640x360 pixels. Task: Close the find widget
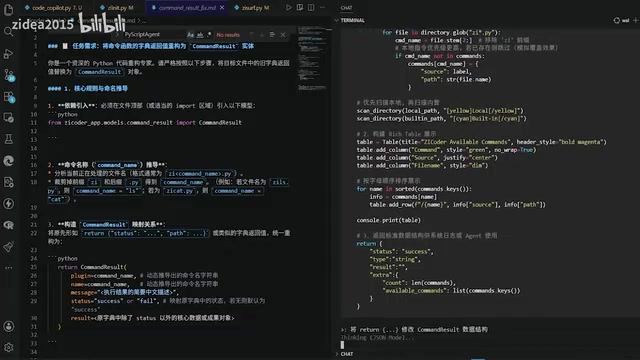[283, 35]
